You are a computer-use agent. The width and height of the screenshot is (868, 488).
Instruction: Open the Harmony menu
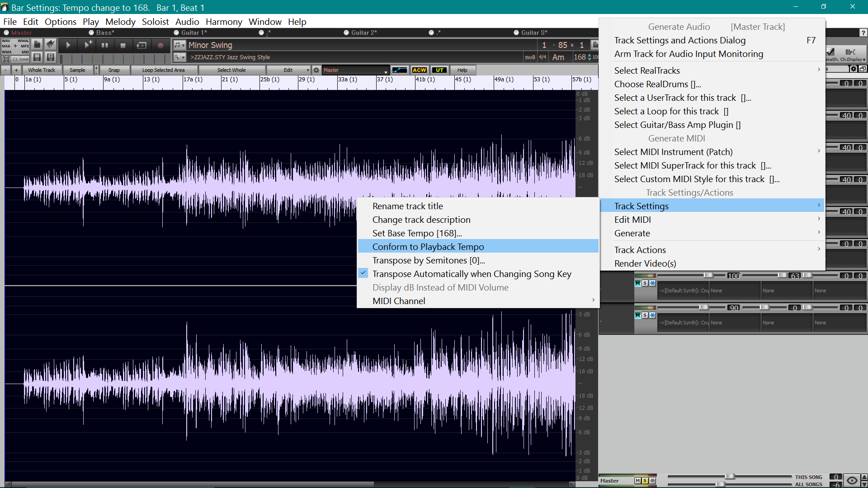224,22
